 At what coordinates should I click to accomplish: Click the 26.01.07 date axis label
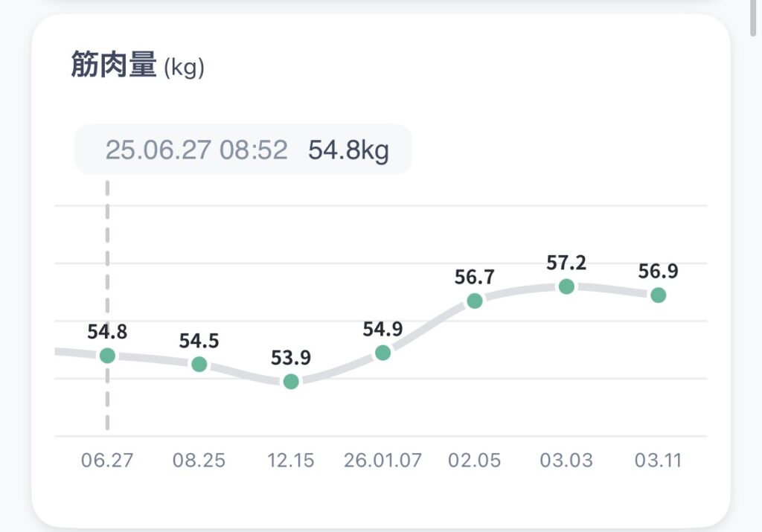(382, 461)
